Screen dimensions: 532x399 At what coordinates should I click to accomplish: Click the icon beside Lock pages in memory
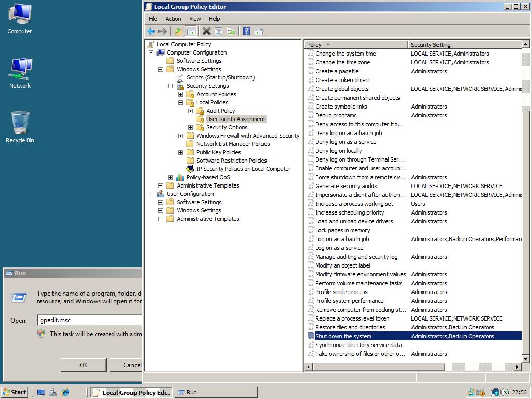coord(311,230)
